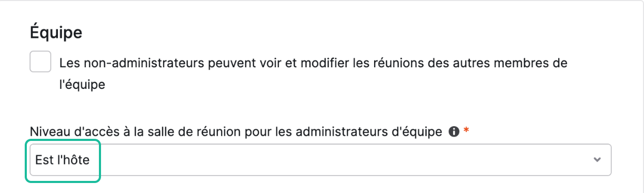Click "administrateurs d'équipe" text in field label
The height and width of the screenshot is (193, 644).
click(368, 132)
